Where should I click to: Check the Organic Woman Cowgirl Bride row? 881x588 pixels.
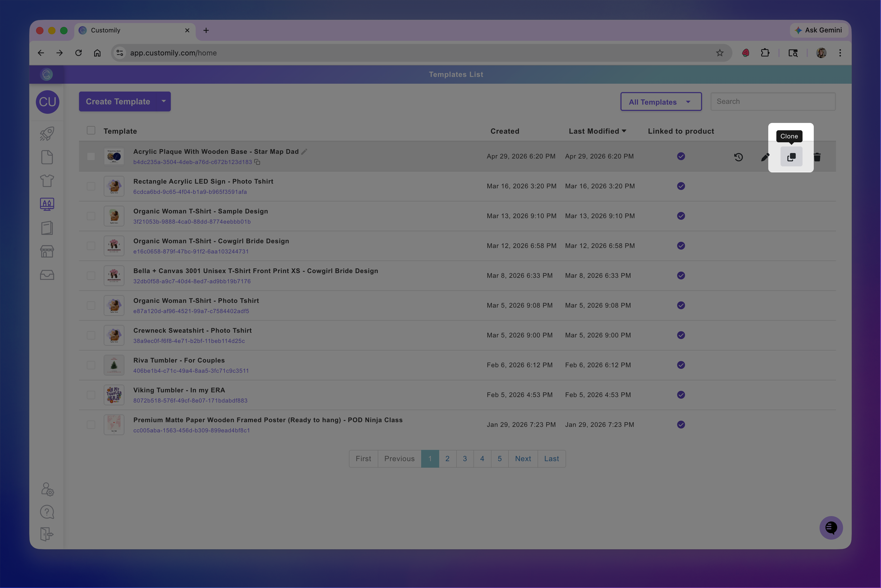coord(91,246)
